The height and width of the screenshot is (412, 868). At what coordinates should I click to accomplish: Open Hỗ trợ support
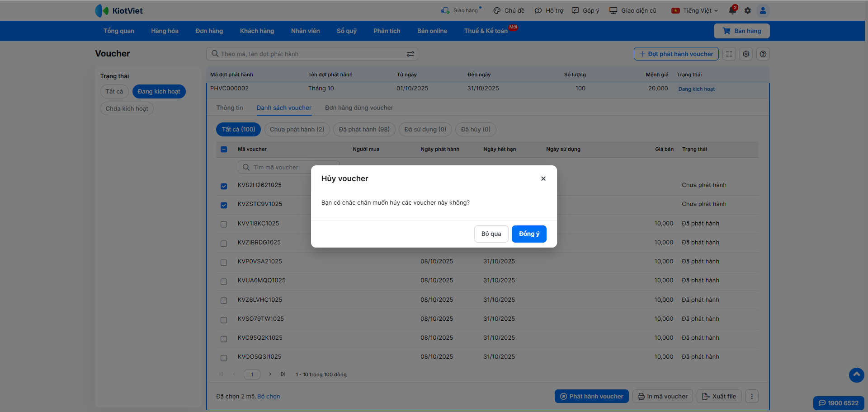pyautogui.click(x=549, y=10)
